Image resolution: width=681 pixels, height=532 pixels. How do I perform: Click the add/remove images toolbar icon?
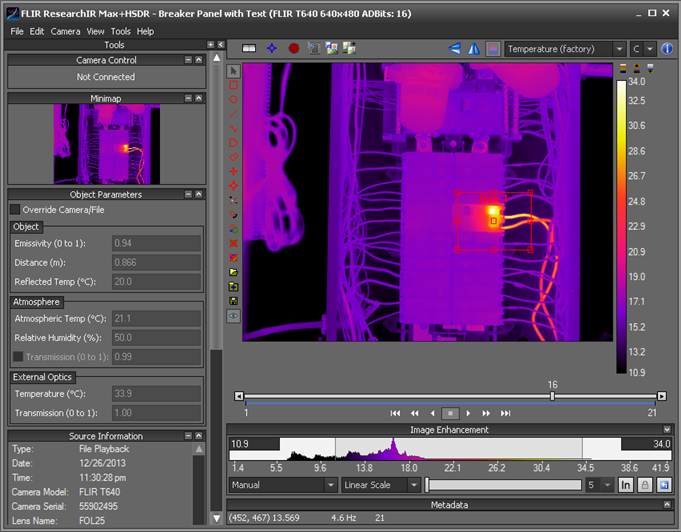350,48
